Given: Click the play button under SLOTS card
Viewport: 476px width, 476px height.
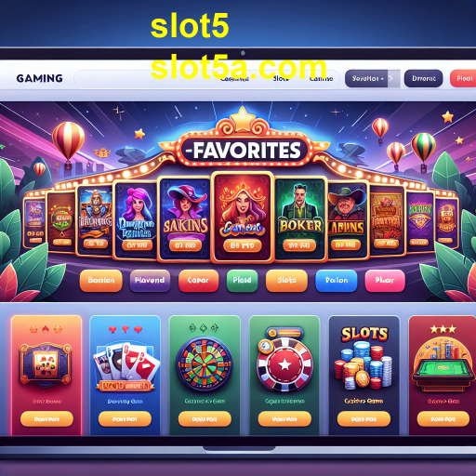Looking at the screenshot, I should 364,419.
